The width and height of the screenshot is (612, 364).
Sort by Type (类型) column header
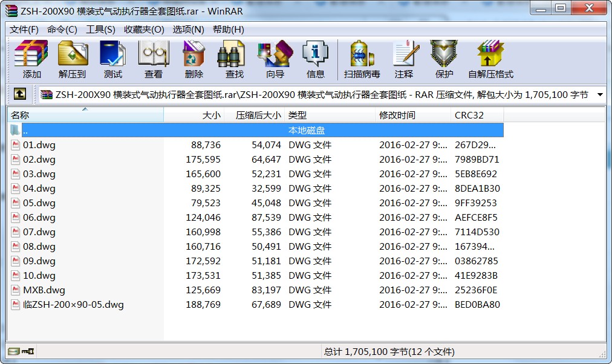[330, 115]
